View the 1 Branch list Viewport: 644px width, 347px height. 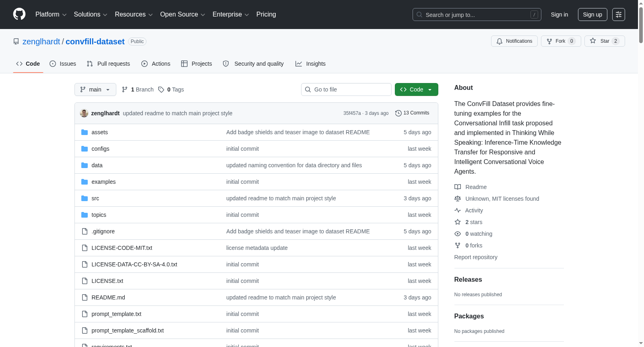(138, 89)
